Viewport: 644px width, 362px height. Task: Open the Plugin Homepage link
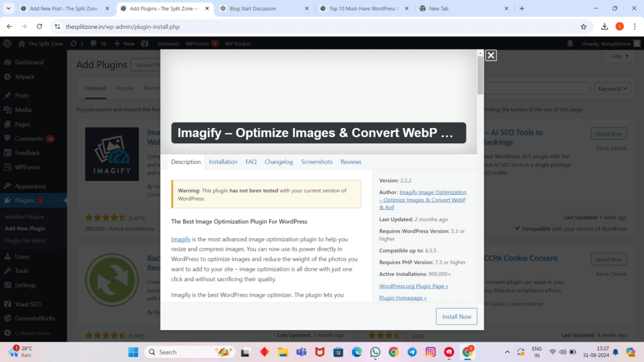[402, 298]
